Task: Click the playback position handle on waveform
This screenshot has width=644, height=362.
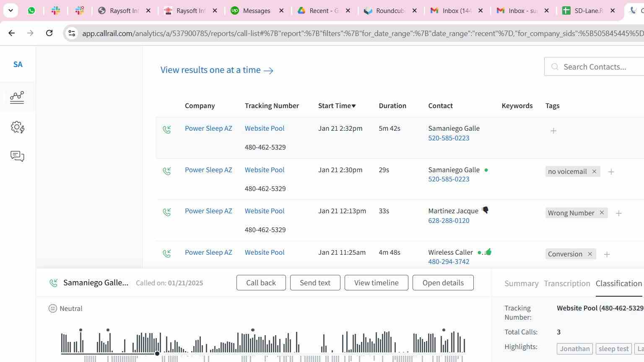Action: tap(157, 354)
